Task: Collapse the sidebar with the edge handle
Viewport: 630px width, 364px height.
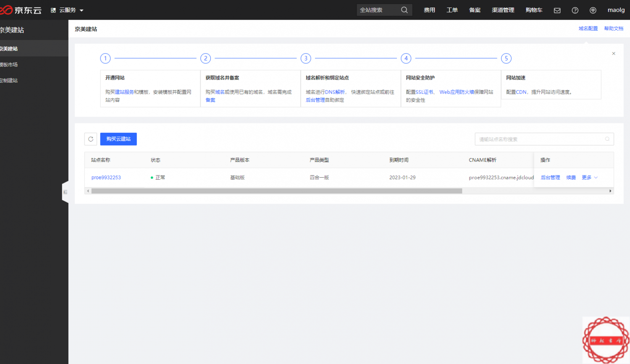Action: [65, 192]
